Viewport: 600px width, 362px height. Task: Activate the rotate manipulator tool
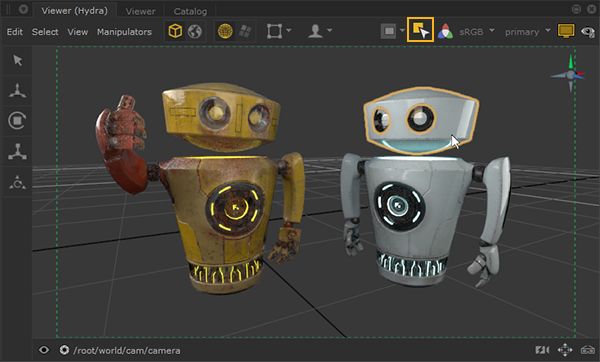click(17, 121)
